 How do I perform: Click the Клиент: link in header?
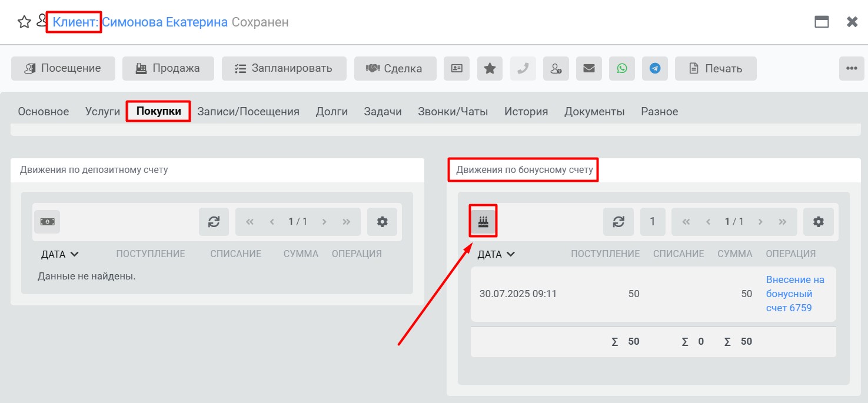click(76, 22)
